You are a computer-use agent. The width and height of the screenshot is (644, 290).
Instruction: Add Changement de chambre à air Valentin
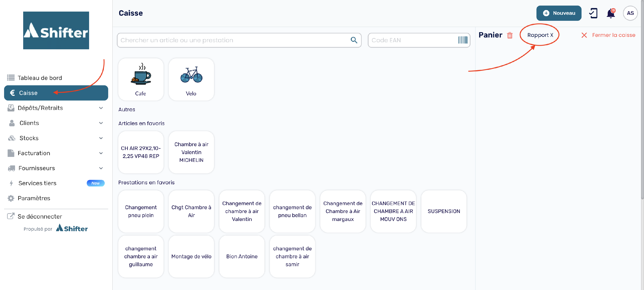coord(242,211)
